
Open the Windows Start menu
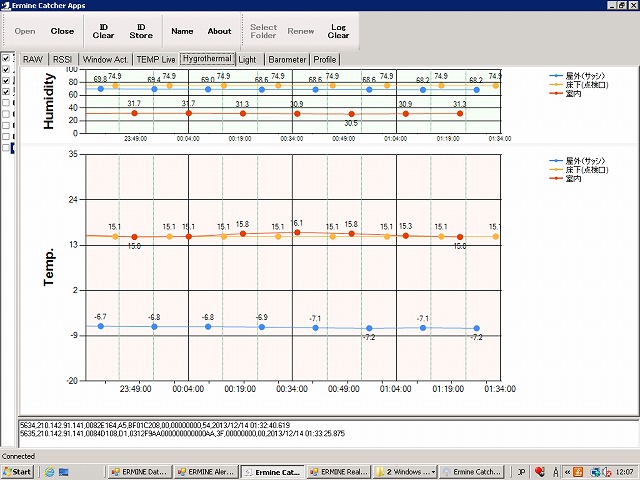(17, 471)
